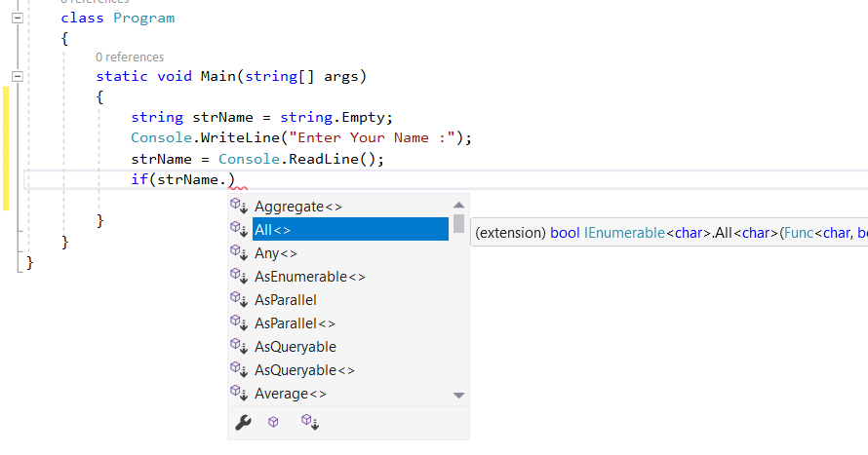The height and width of the screenshot is (455, 868).
Task: Click the WriteLine method name
Action: click(240, 137)
